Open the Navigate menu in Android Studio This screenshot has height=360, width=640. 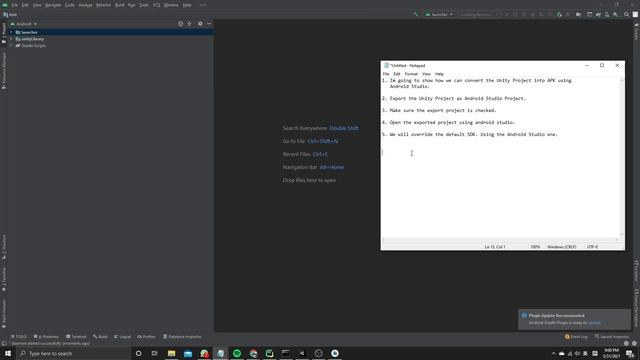click(x=53, y=5)
